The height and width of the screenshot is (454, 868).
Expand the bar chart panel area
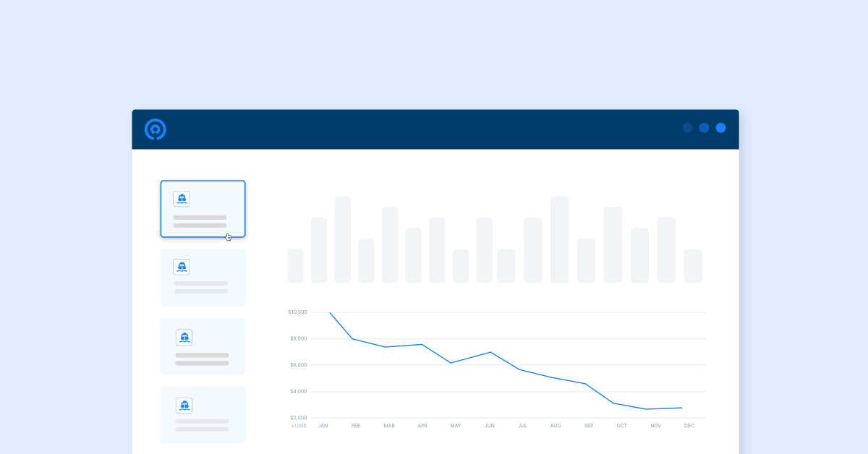[495, 239]
